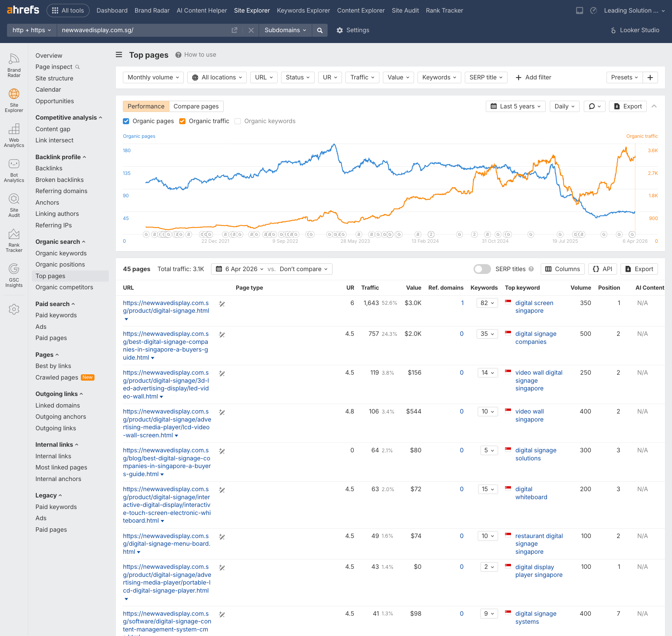Click the search magnifier button
Viewport: 672px width, 636px height.
click(320, 30)
